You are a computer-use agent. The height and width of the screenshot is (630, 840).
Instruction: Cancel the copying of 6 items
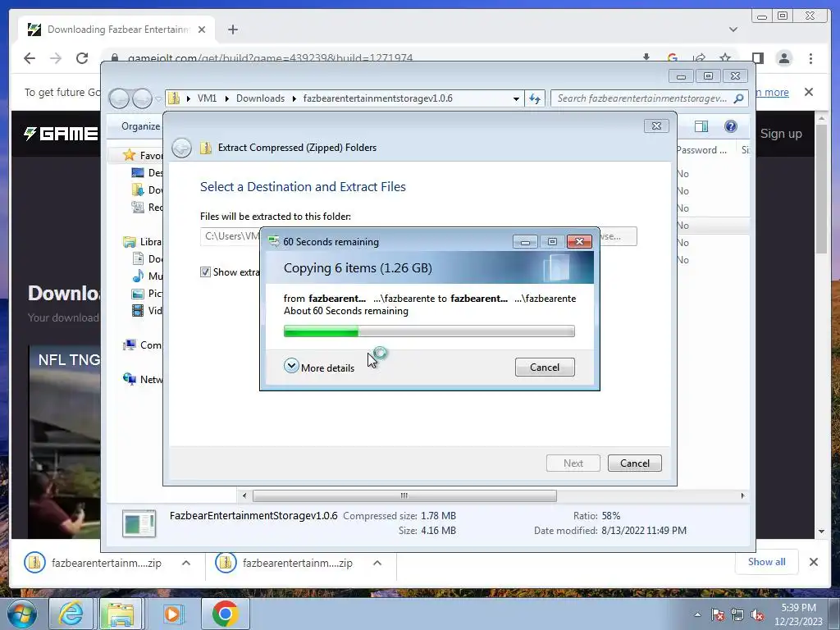[x=545, y=367]
